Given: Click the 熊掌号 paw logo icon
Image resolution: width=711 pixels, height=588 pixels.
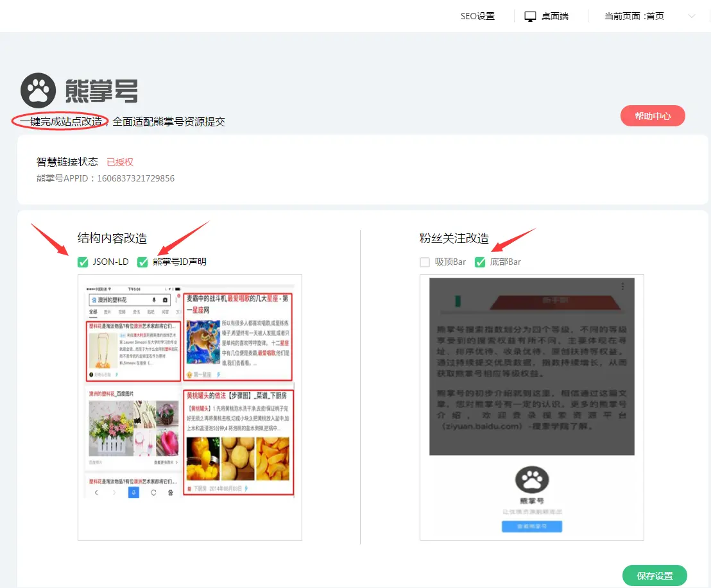Looking at the screenshot, I should point(38,90).
